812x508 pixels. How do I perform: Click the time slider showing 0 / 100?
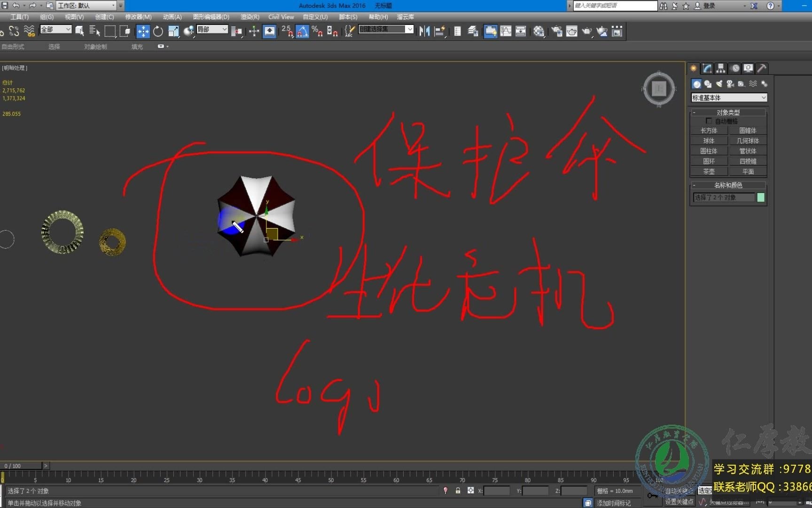click(22, 466)
